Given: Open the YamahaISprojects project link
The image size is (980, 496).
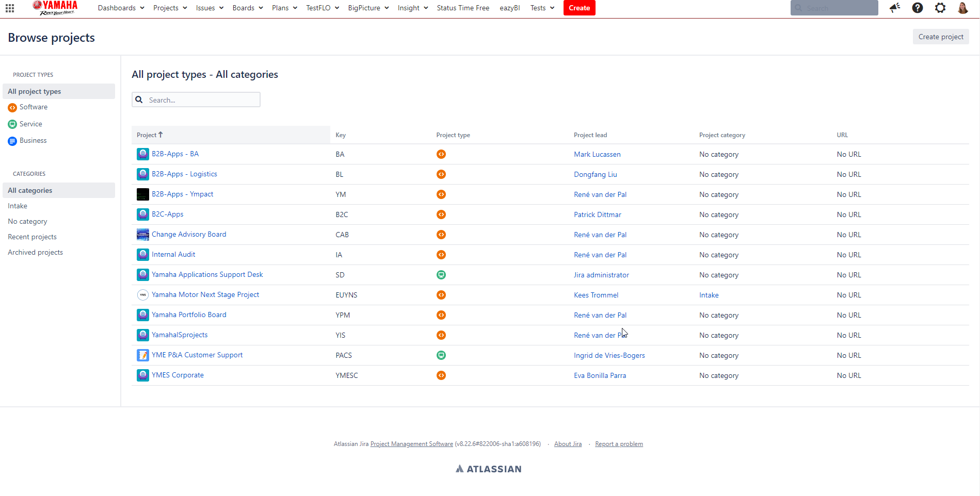Looking at the screenshot, I should [x=180, y=335].
